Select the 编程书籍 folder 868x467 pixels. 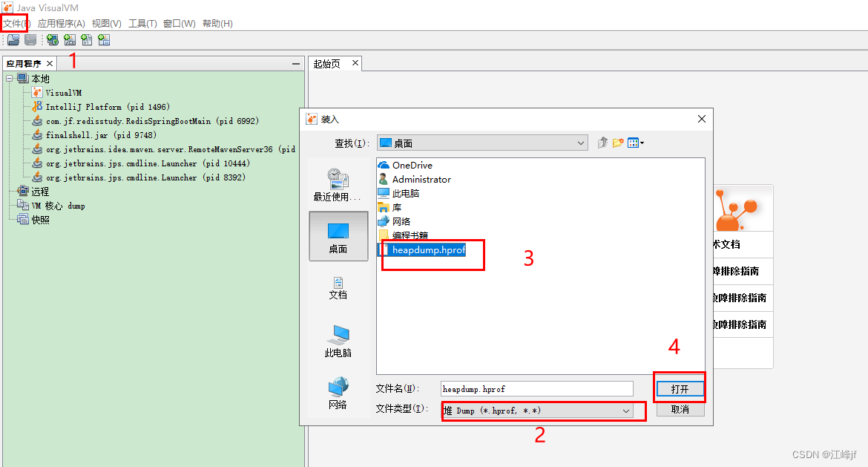coord(402,235)
